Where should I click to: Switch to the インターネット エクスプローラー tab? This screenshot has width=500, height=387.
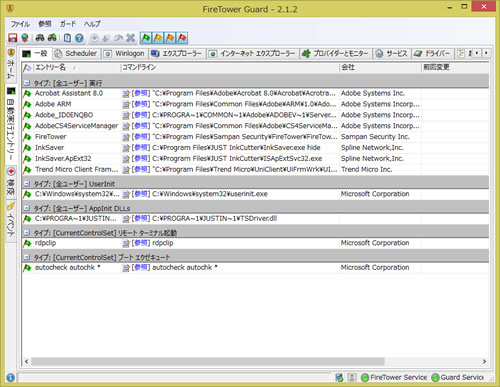tap(252, 53)
